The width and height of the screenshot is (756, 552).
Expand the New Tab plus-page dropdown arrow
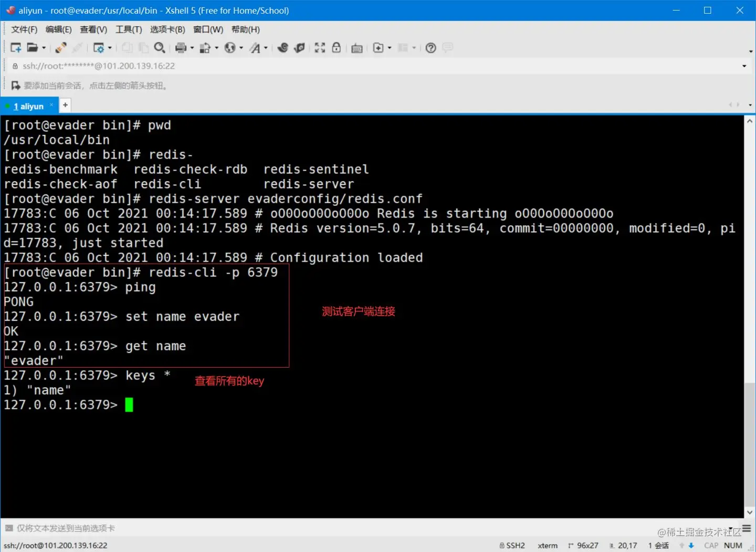390,48
